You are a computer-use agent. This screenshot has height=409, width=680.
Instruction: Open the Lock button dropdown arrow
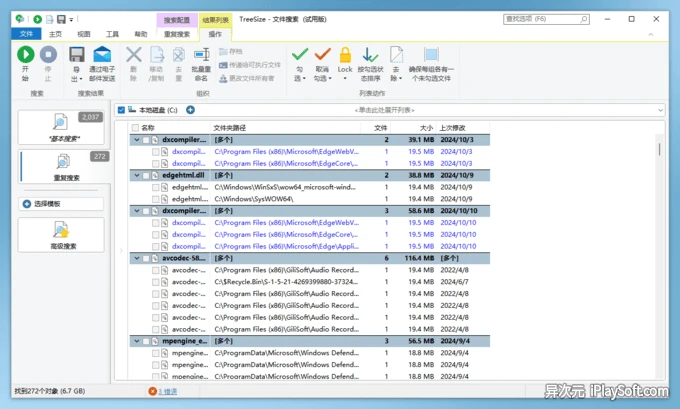pyautogui.click(x=345, y=79)
